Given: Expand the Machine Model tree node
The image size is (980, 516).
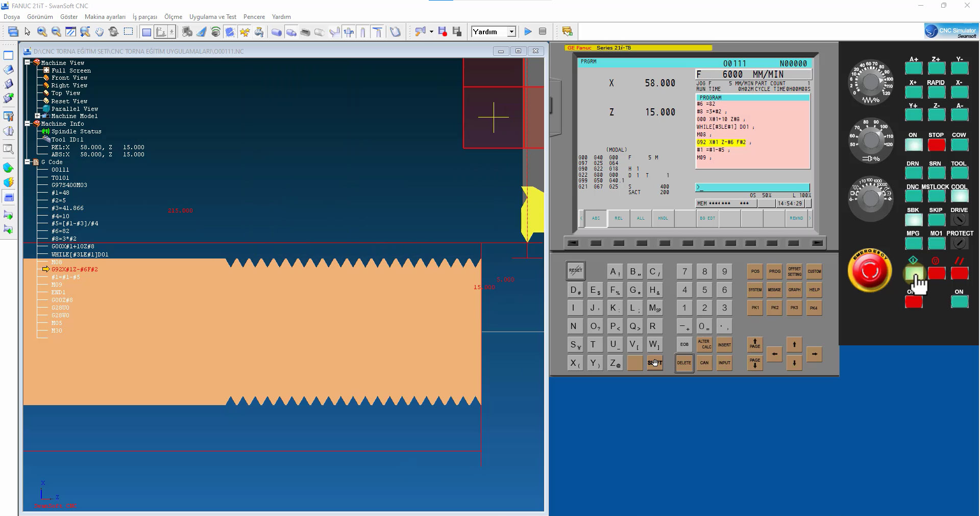Looking at the screenshot, I should tap(37, 116).
